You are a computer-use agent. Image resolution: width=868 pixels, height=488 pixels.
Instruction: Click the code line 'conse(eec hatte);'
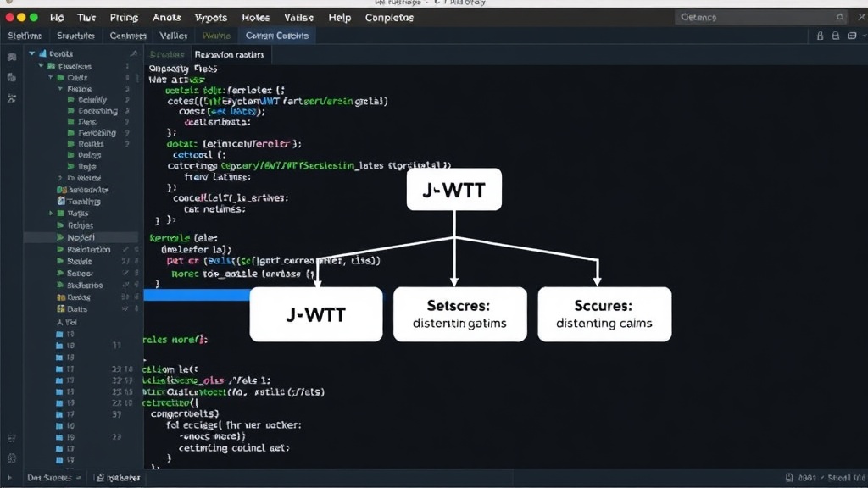[x=222, y=111]
